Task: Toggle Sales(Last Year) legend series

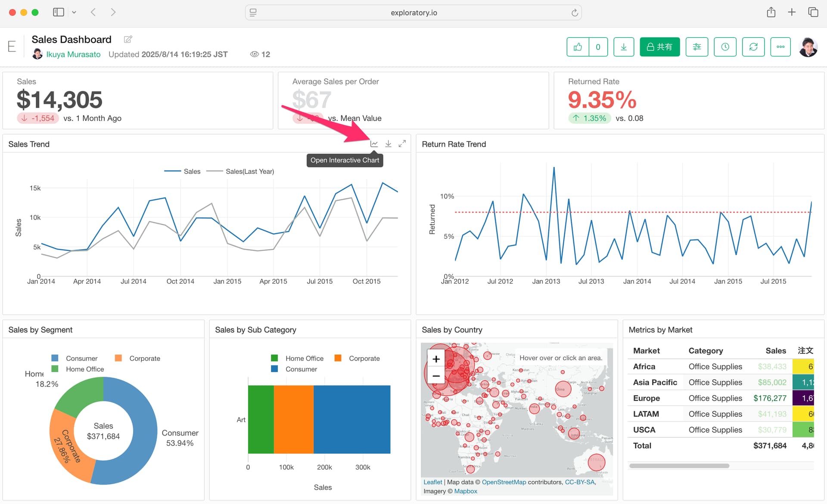Action: (x=249, y=171)
